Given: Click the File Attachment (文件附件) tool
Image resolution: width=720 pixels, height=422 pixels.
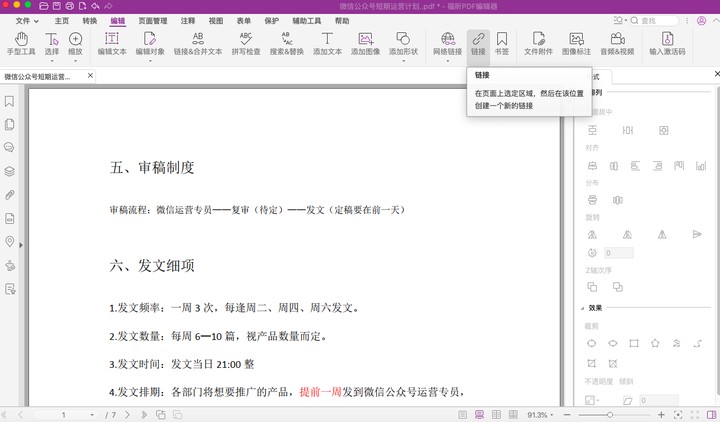Looking at the screenshot, I should [538, 43].
